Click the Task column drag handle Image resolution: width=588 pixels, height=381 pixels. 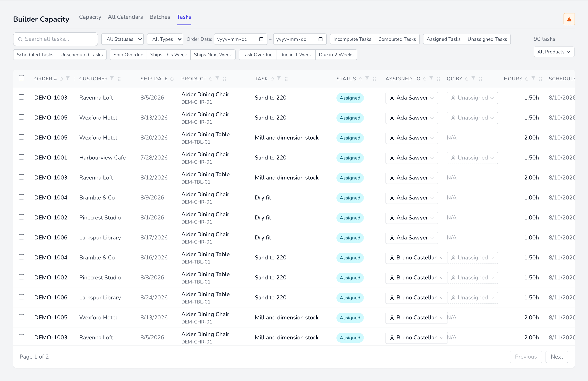(x=286, y=79)
